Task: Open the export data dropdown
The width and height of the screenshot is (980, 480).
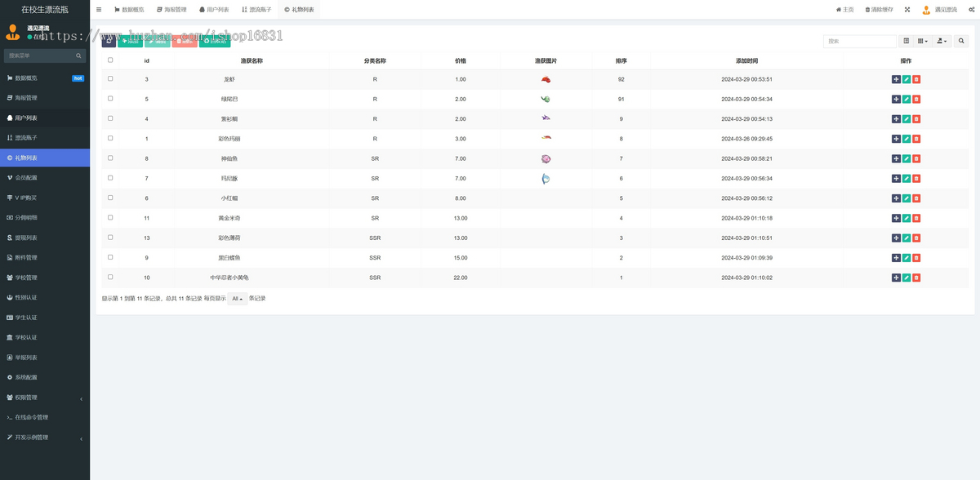Action: tap(942, 41)
